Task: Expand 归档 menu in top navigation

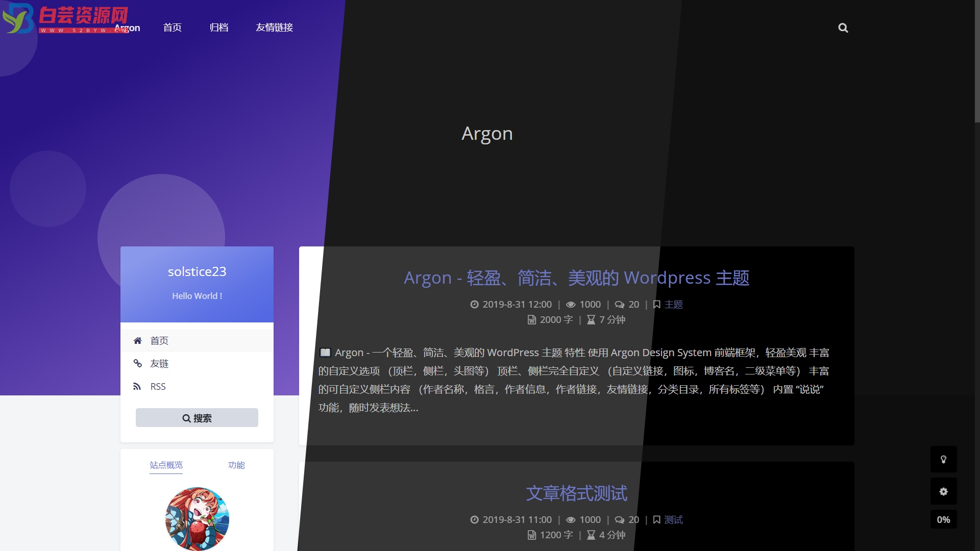Action: (218, 27)
